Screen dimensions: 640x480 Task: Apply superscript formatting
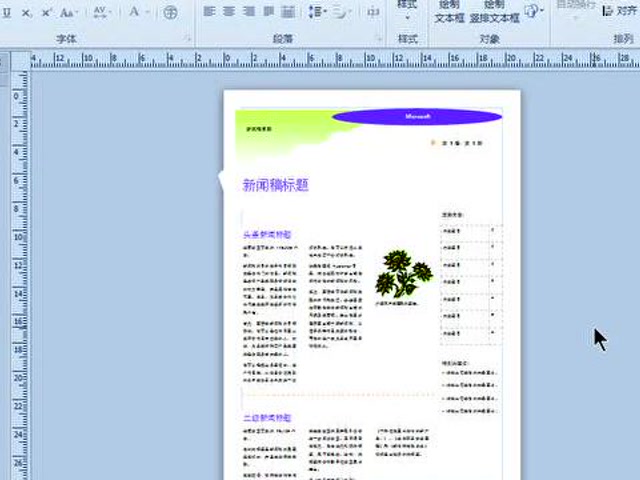click(x=46, y=13)
